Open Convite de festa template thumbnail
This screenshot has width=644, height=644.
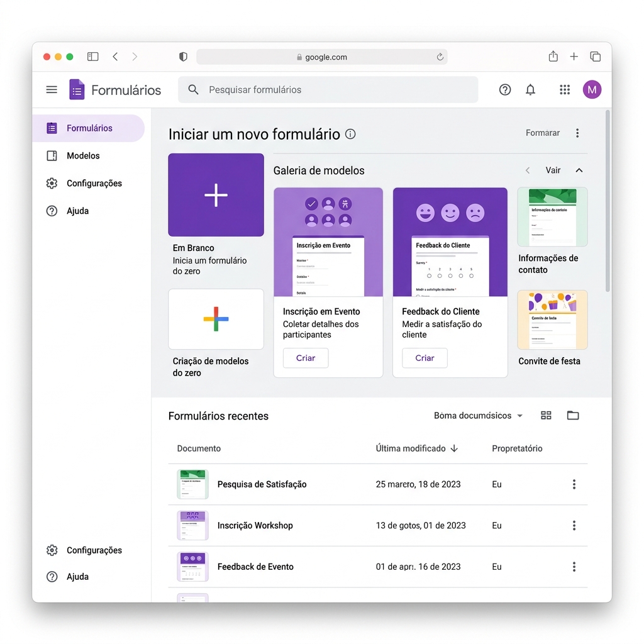552,320
